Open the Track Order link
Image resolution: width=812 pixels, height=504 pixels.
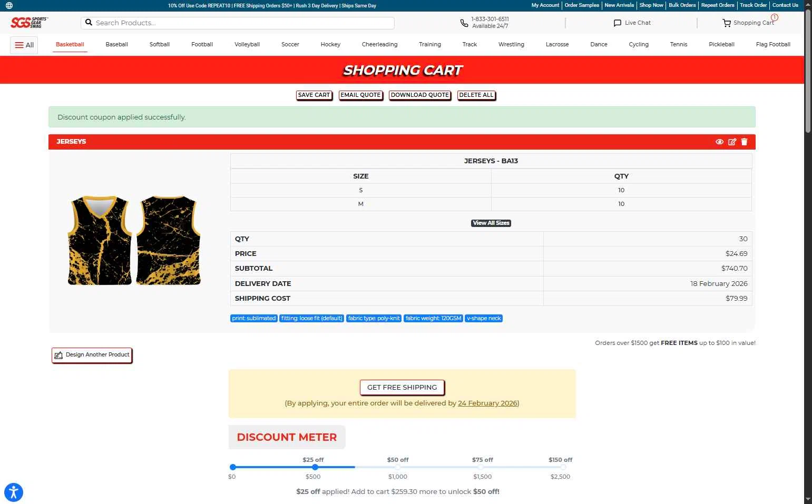tap(753, 5)
